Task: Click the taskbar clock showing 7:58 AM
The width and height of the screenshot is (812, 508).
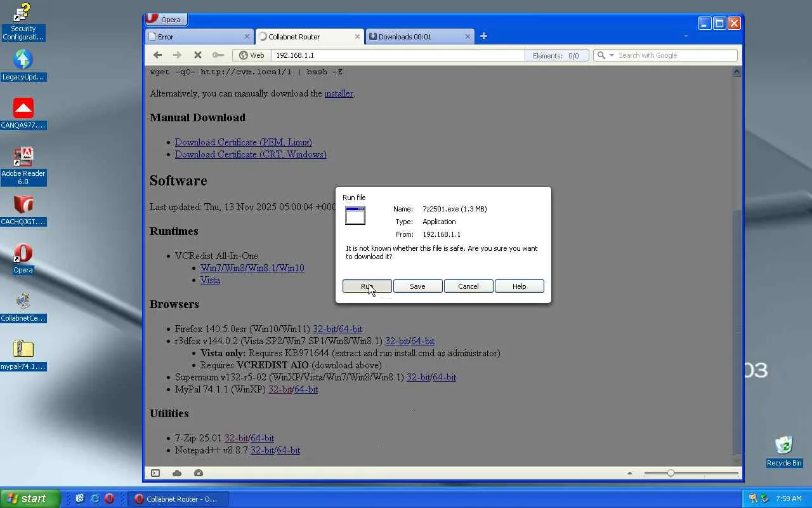Action: click(x=789, y=499)
